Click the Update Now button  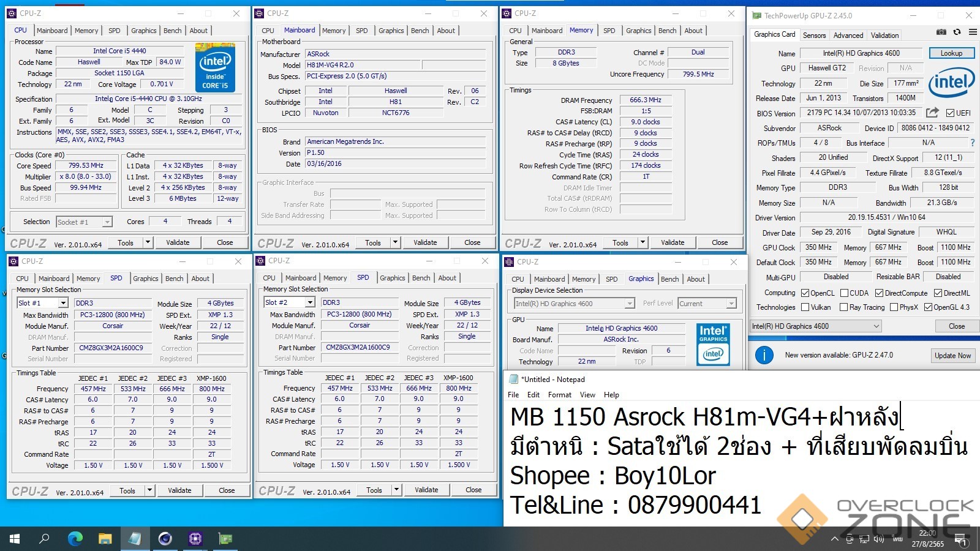[x=952, y=355]
